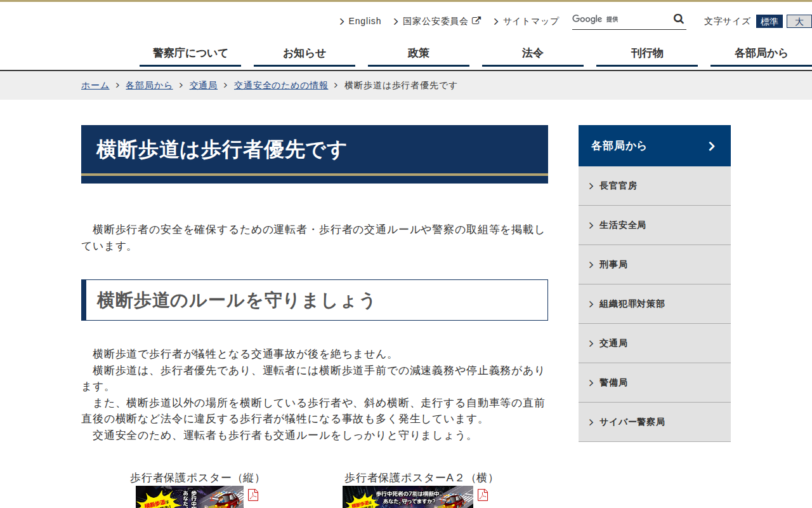
Task: Open the 警察庁について menu
Action: [190, 53]
